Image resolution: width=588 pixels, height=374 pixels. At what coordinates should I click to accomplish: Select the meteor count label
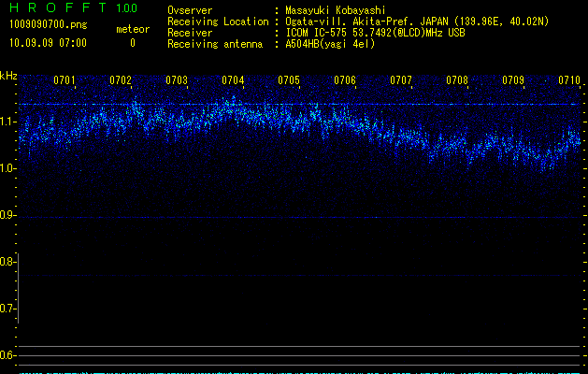point(132,29)
